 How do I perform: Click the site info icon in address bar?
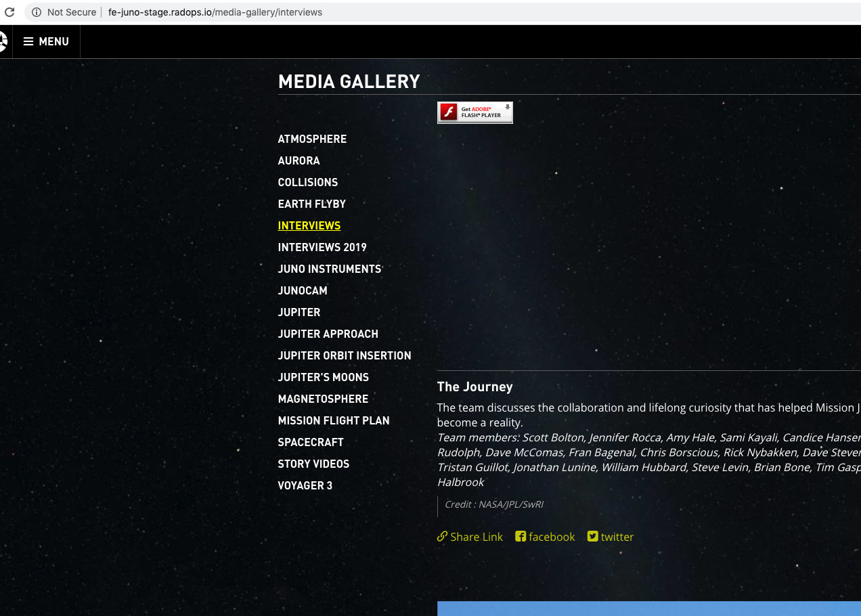pos(37,12)
